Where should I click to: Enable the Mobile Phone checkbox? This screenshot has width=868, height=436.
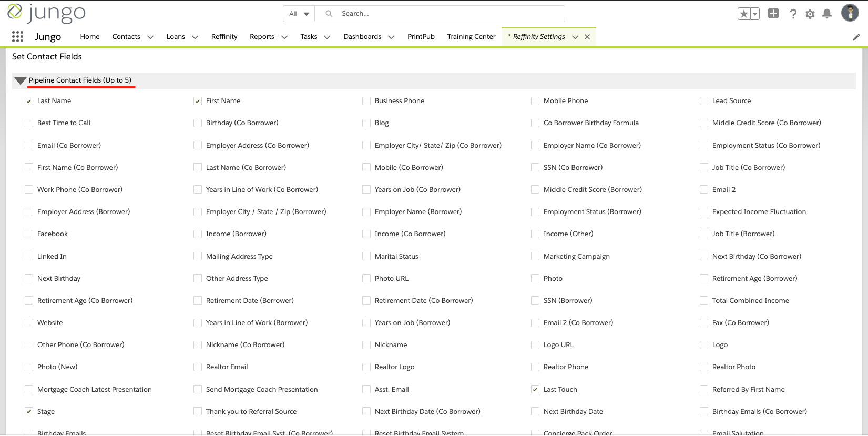535,101
